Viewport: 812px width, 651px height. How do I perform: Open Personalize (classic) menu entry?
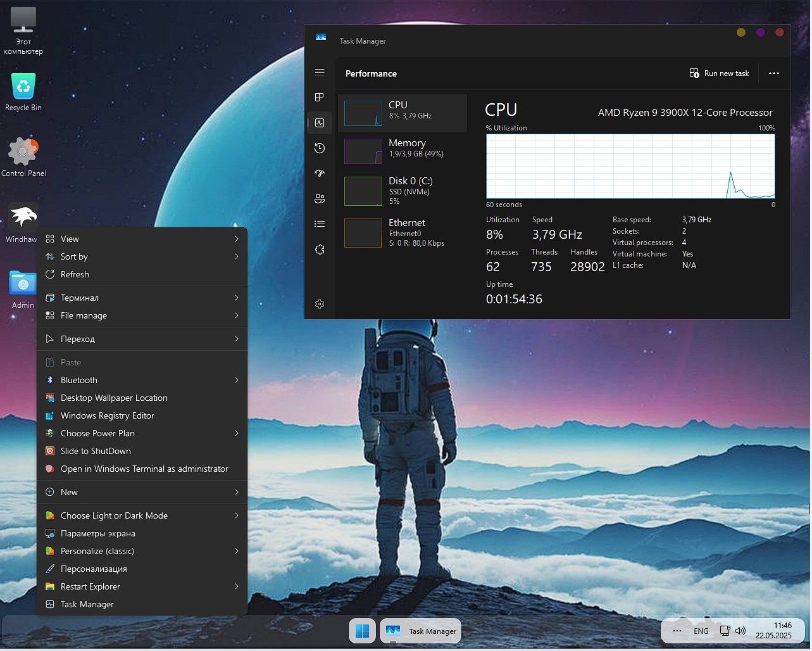click(142, 551)
